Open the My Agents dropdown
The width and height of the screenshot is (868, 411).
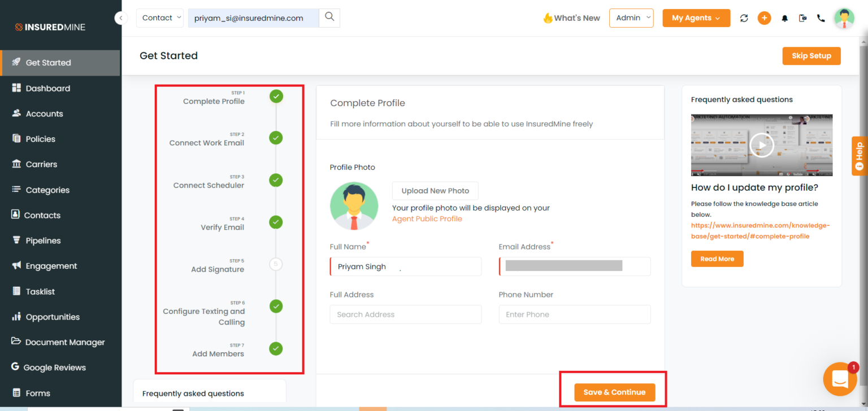point(696,18)
